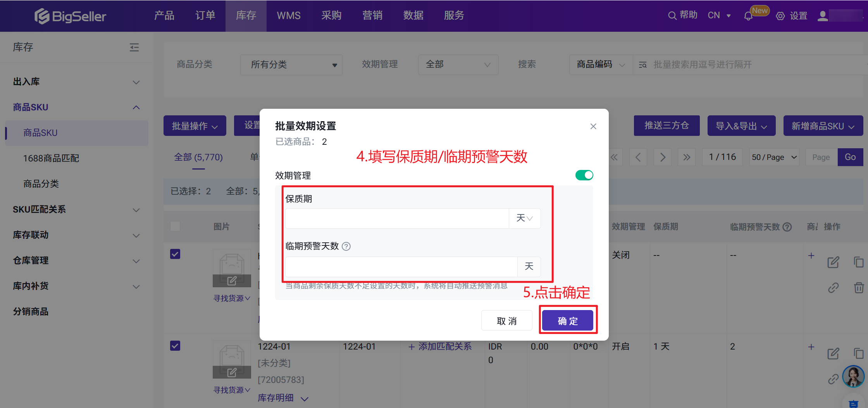This screenshot has width=868, height=408.
Task: Click the trash delete icon in the first row
Action: click(x=859, y=288)
